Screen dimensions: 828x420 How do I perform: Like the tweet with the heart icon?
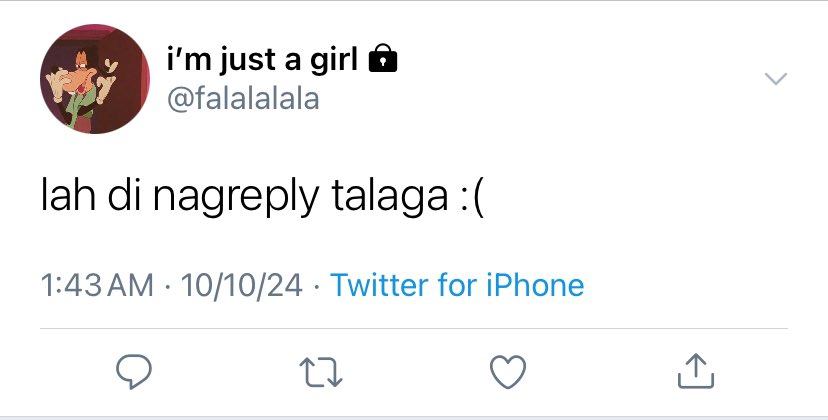point(508,372)
